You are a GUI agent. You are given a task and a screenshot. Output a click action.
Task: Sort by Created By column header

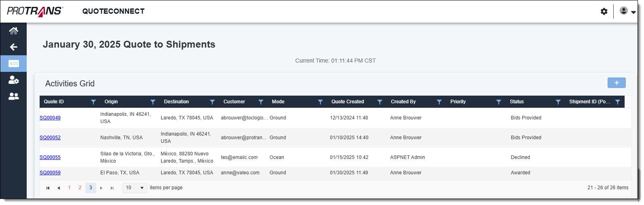tap(403, 102)
